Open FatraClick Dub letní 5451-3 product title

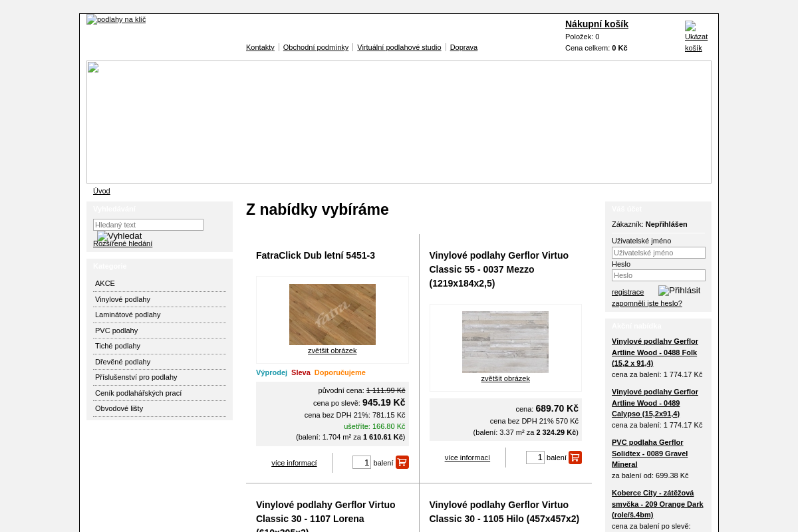315,255
